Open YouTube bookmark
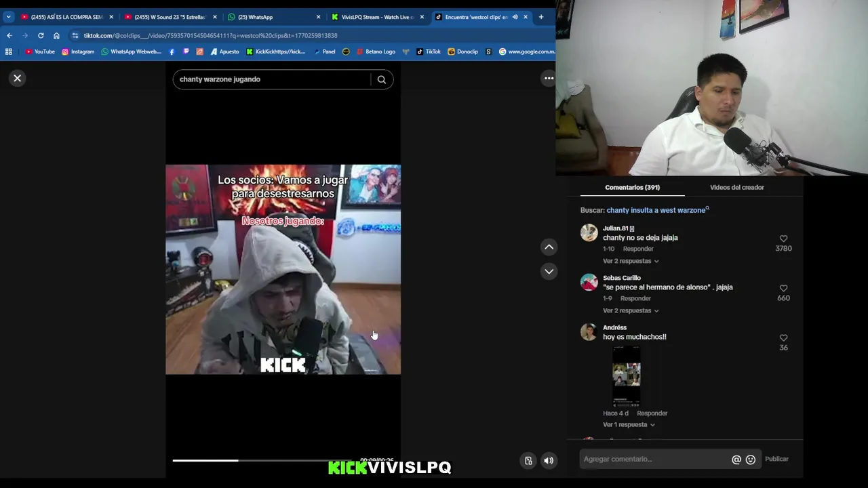Viewport: 868px width, 488px height. [40, 52]
